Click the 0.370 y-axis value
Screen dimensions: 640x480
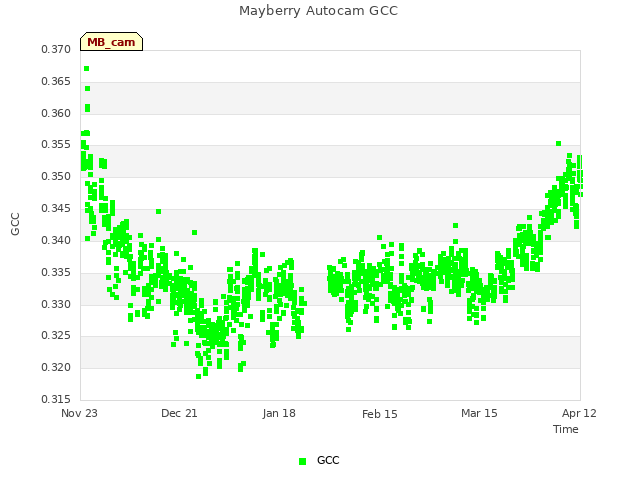click(x=56, y=49)
